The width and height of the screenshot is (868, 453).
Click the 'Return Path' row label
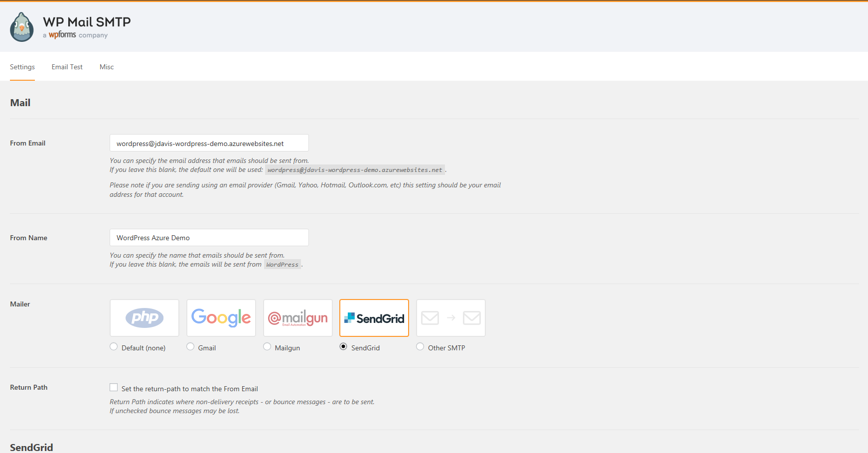tap(29, 387)
